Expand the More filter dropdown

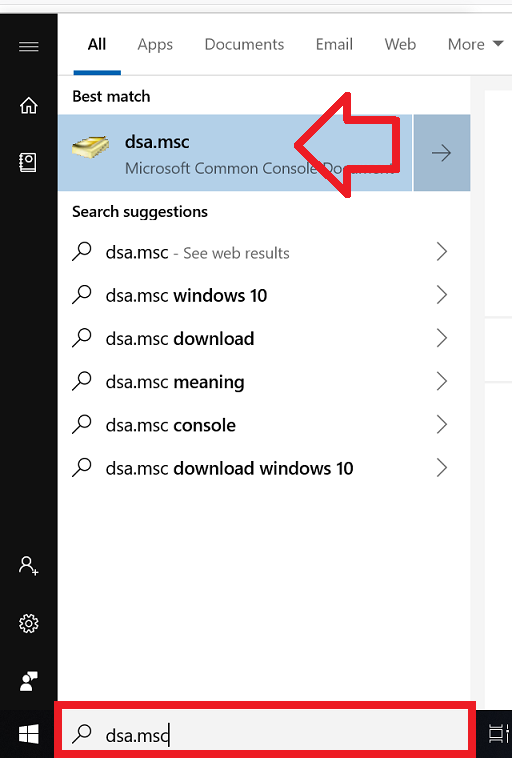(x=475, y=44)
